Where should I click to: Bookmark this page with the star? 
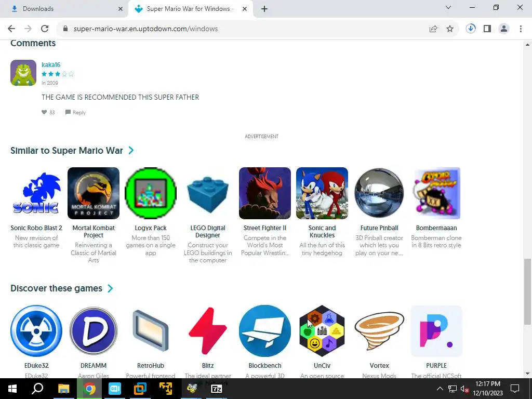click(x=450, y=29)
